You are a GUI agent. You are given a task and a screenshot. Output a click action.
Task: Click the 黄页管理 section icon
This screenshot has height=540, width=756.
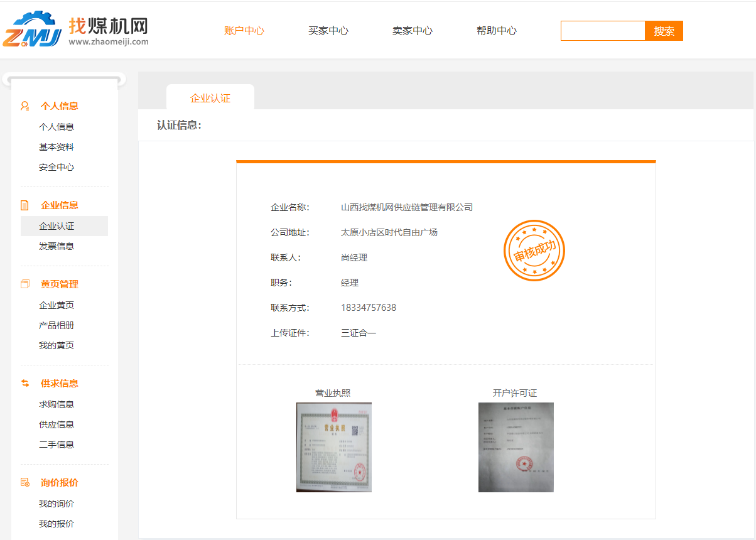(x=25, y=284)
